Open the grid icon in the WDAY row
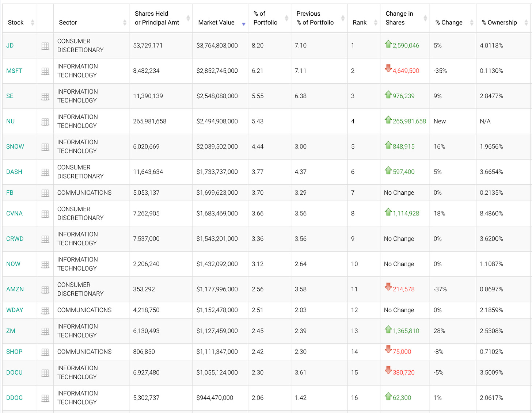The height and width of the screenshot is (413, 532). (x=45, y=310)
